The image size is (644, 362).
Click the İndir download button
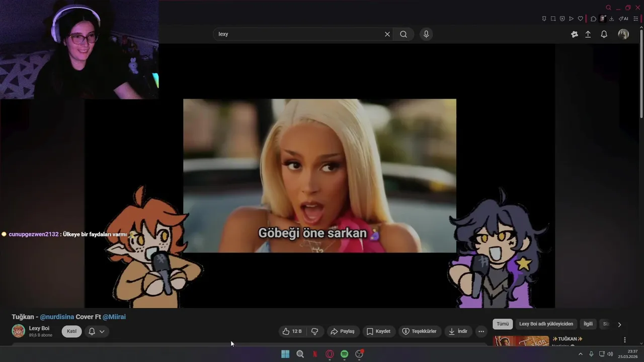pos(458,331)
